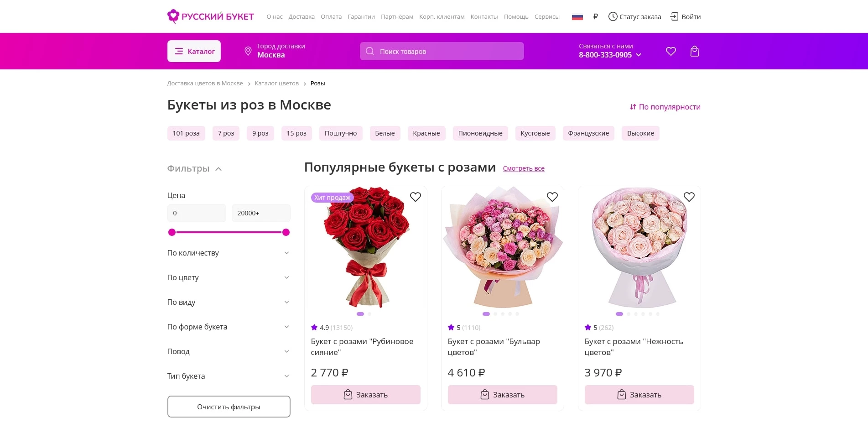Click the sort by popularity control
868x423 pixels.
tap(665, 107)
